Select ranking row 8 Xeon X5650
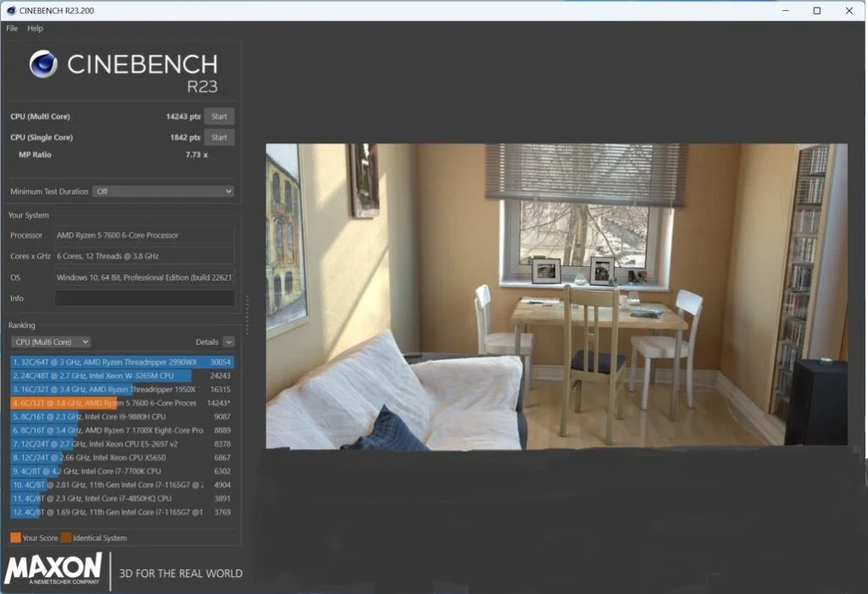Viewport: 868px width, 594px height. tap(122, 458)
